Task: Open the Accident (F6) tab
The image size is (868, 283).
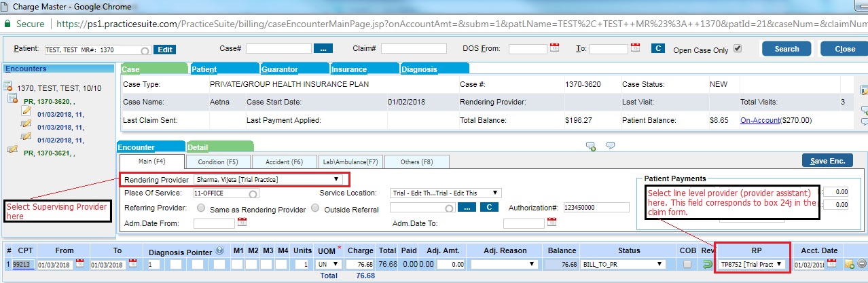Action: 284,162
